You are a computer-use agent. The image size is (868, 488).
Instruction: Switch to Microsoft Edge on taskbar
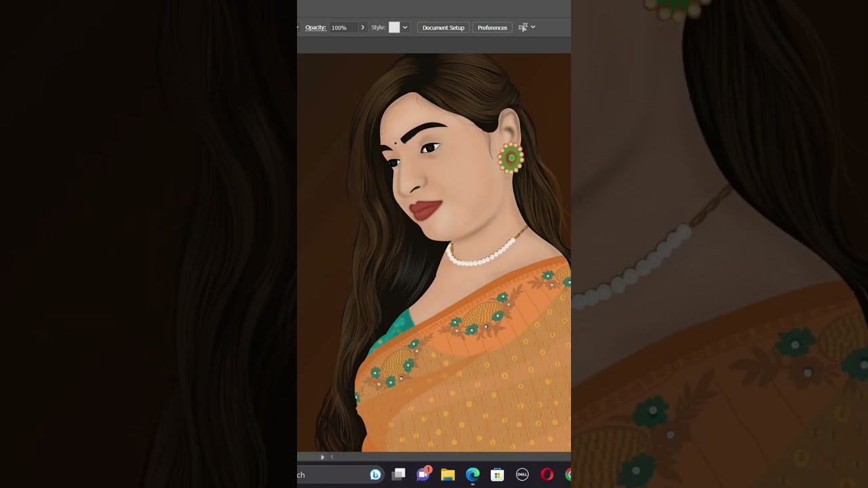[x=473, y=475]
